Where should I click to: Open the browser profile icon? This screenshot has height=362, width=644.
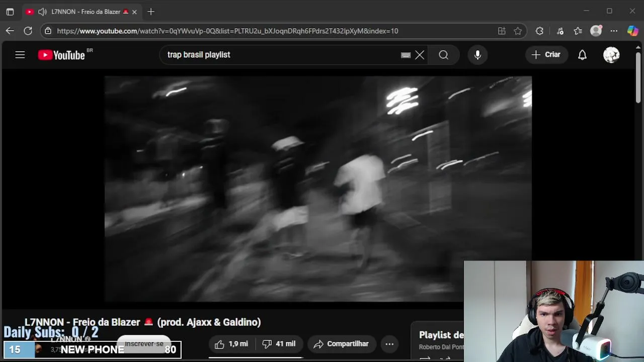[x=596, y=31]
